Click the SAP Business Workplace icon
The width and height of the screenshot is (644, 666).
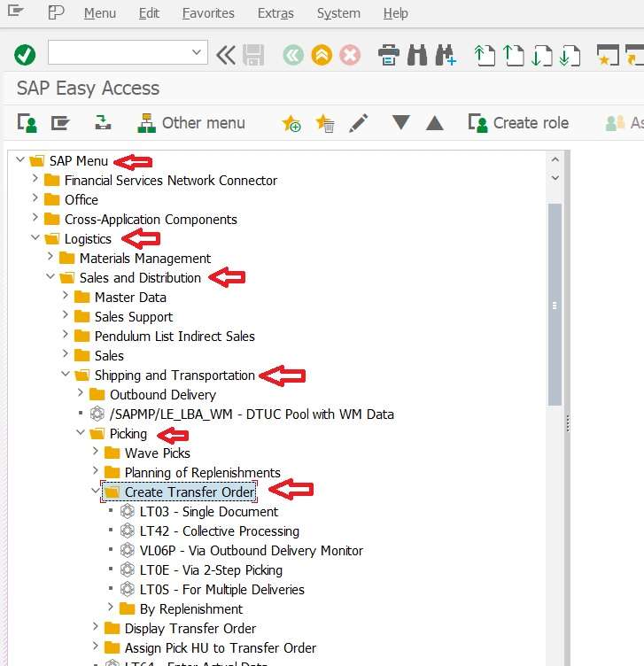pyautogui.click(x=103, y=123)
